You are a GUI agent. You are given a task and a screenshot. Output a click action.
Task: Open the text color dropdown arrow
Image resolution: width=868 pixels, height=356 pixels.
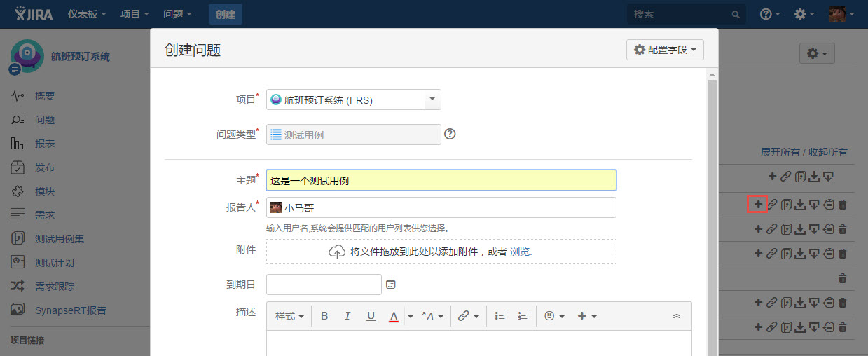click(411, 316)
